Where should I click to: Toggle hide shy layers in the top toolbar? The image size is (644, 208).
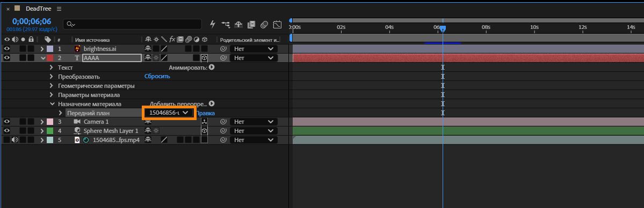click(x=238, y=24)
